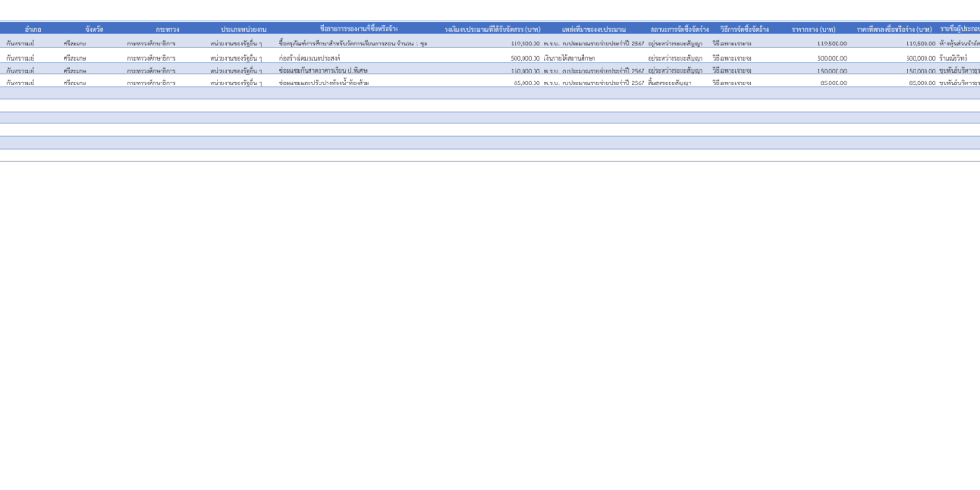Select the แหล่งที่มาของงบประมาณ column header
The width and height of the screenshot is (980, 490).
coord(593,29)
